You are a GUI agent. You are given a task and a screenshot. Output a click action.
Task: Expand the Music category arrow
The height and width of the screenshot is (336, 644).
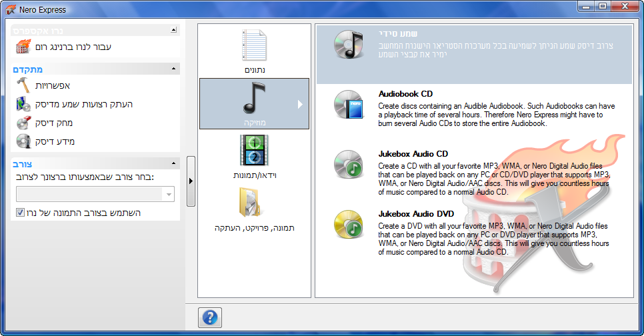point(300,104)
